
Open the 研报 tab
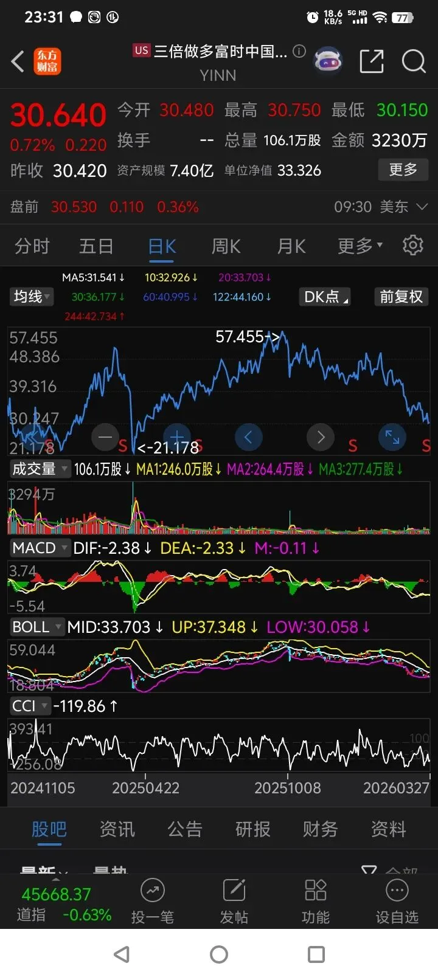253,829
